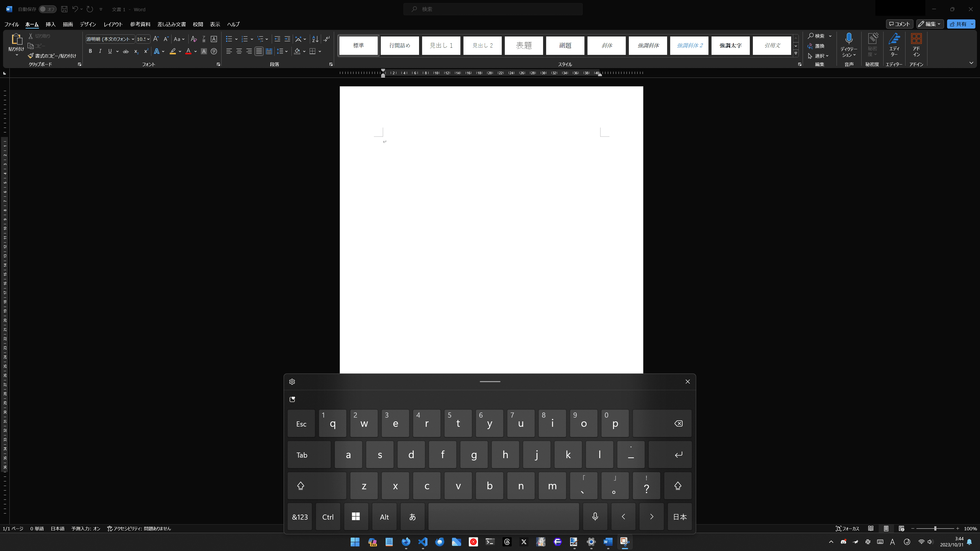980x551 pixels.
Task: Open the line spacing dropdown
Action: coord(282,51)
